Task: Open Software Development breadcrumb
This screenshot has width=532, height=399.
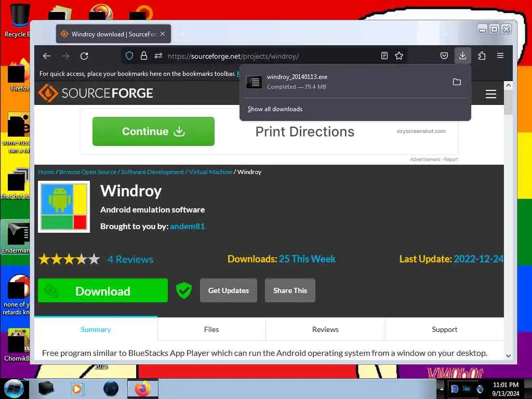Action: pos(152,172)
